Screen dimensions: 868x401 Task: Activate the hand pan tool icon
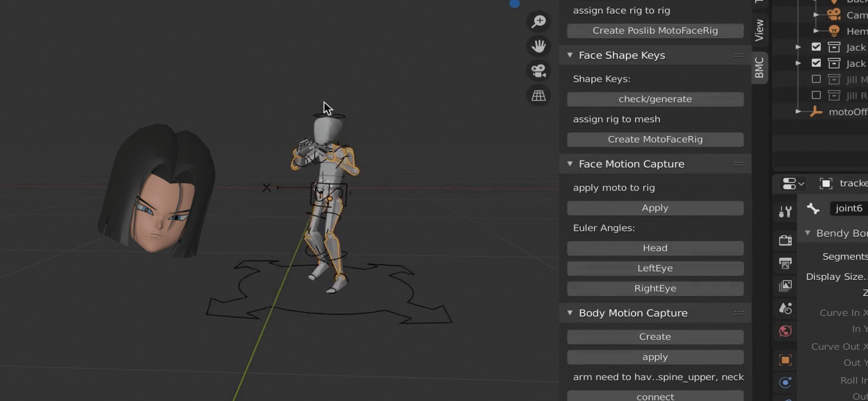(538, 45)
